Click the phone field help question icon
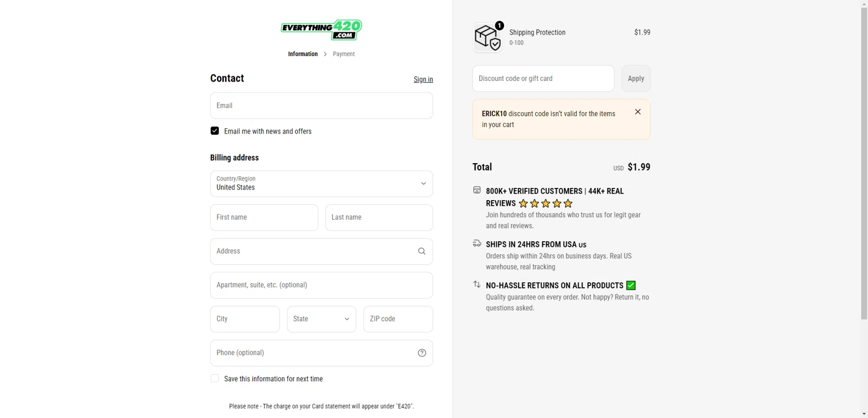The image size is (868, 418). pyautogui.click(x=422, y=353)
